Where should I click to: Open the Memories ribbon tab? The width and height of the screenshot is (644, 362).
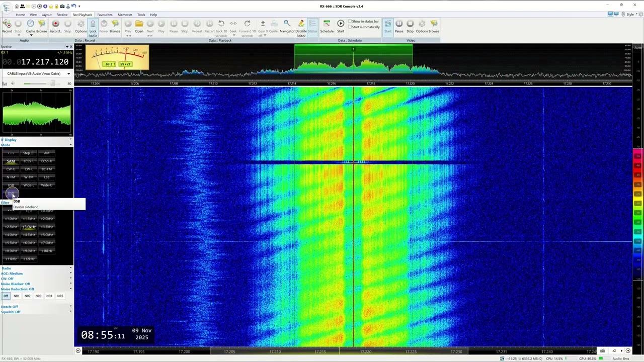click(125, 15)
